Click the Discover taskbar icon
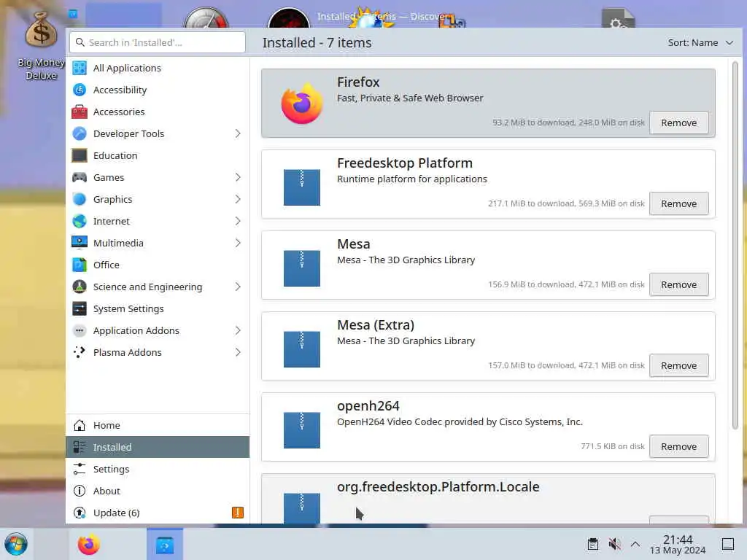The image size is (747, 560). click(165, 544)
